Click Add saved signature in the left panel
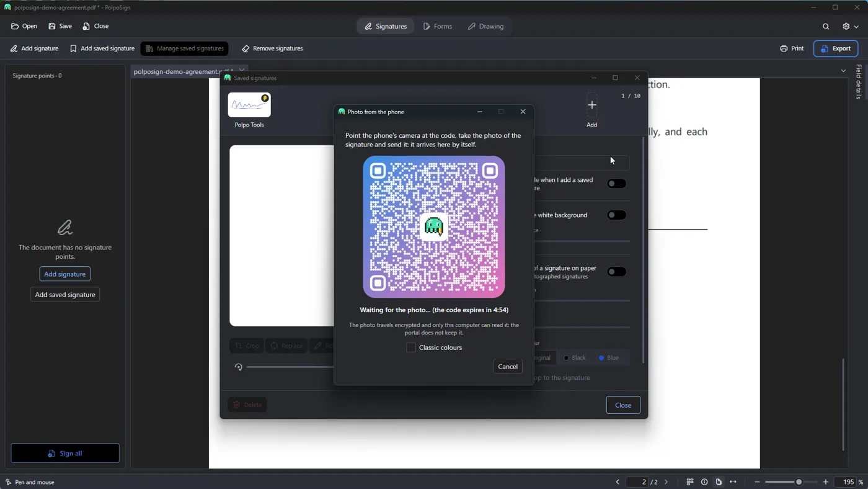The width and height of the screenshot is (868, 489). [x=65, y=295]
